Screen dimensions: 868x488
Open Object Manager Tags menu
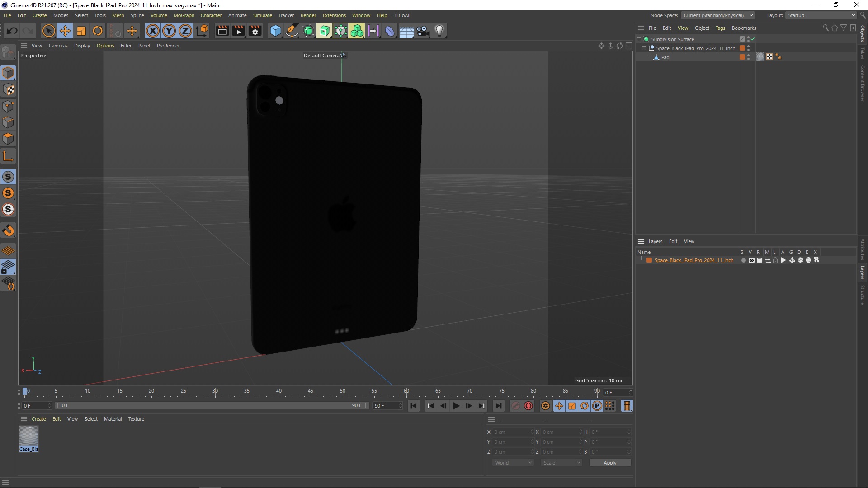click(720, 28)
